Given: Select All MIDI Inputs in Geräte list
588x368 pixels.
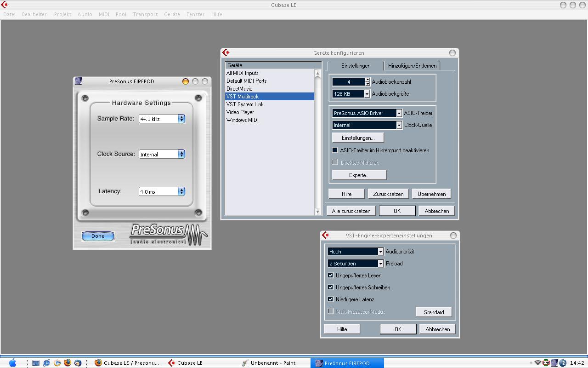Looking at the screenshot, I should [x=270, y=73].
